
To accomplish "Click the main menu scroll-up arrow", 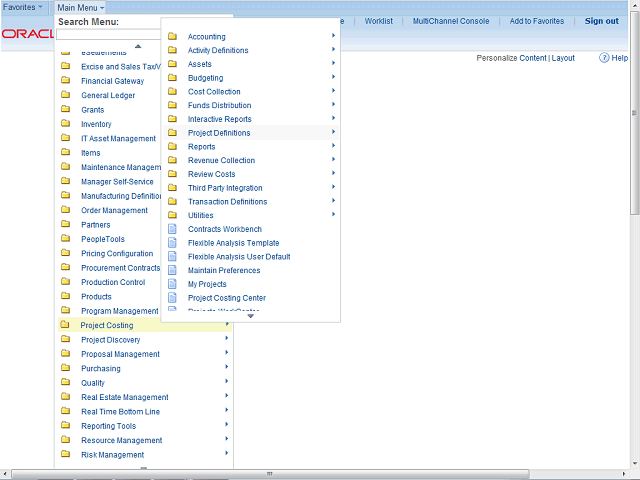I will click(x=138, y=46).
